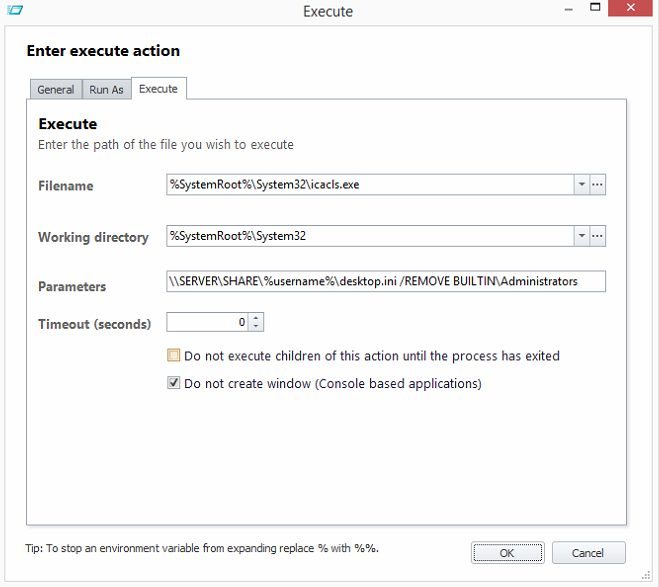Click the Filename path text field
The height and width of the screenshot is (587, 659).
[370, 185]
